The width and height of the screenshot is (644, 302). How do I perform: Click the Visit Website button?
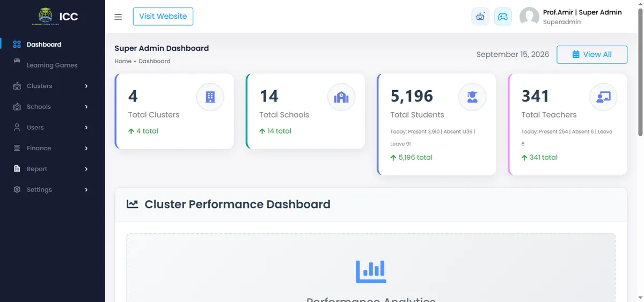163,17
